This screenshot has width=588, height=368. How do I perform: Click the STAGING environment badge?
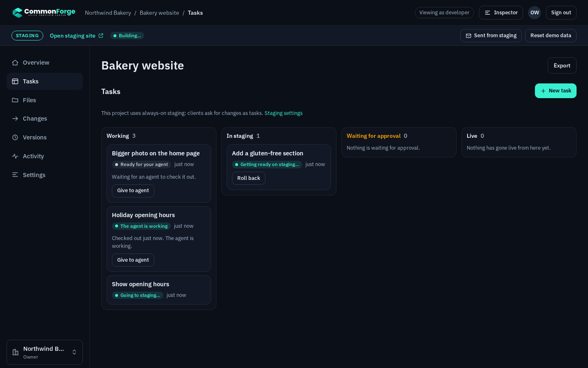[x=27, y=36]
